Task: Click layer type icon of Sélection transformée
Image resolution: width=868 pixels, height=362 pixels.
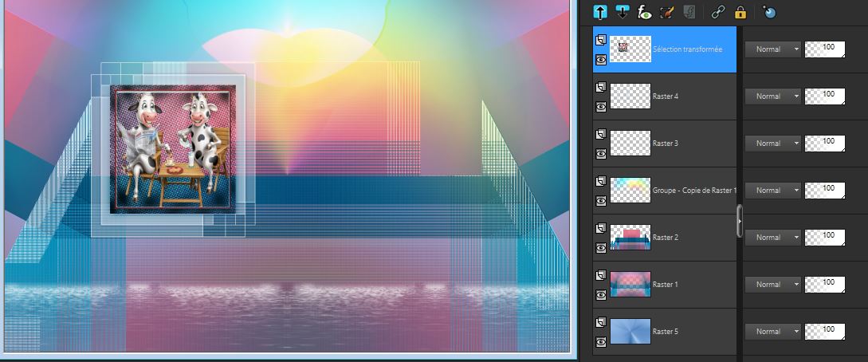Action: (x=601, y=41)
